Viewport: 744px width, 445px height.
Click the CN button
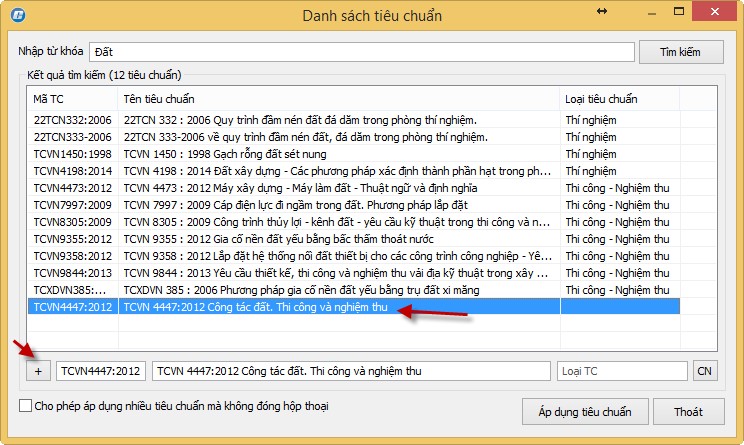(704, 370)
